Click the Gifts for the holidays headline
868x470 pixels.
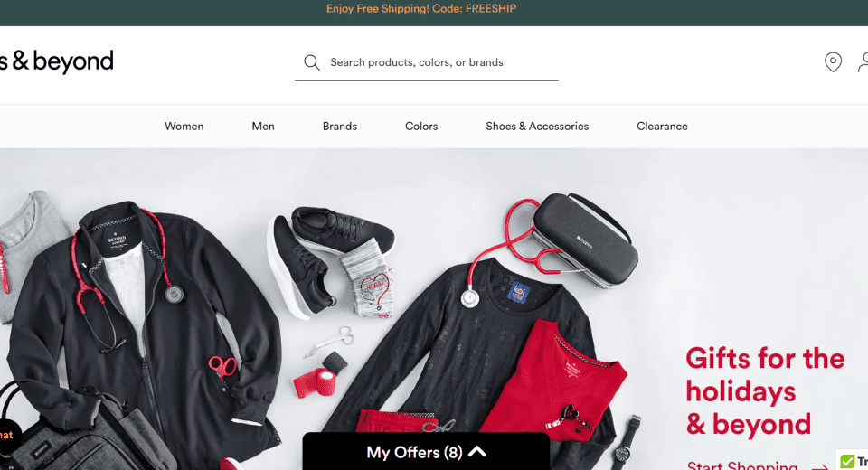765,390
